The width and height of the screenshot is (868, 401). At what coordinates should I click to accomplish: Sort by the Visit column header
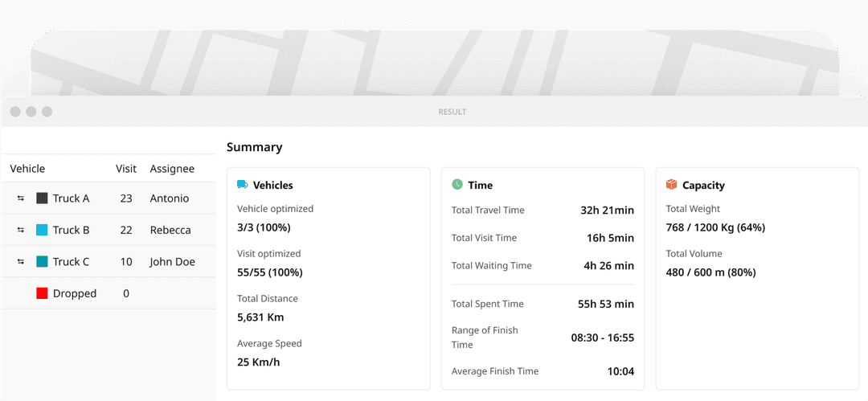(x=126, y=169)
